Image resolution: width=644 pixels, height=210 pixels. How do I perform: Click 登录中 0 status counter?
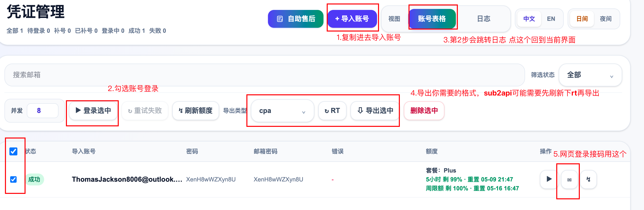point(113,31)
